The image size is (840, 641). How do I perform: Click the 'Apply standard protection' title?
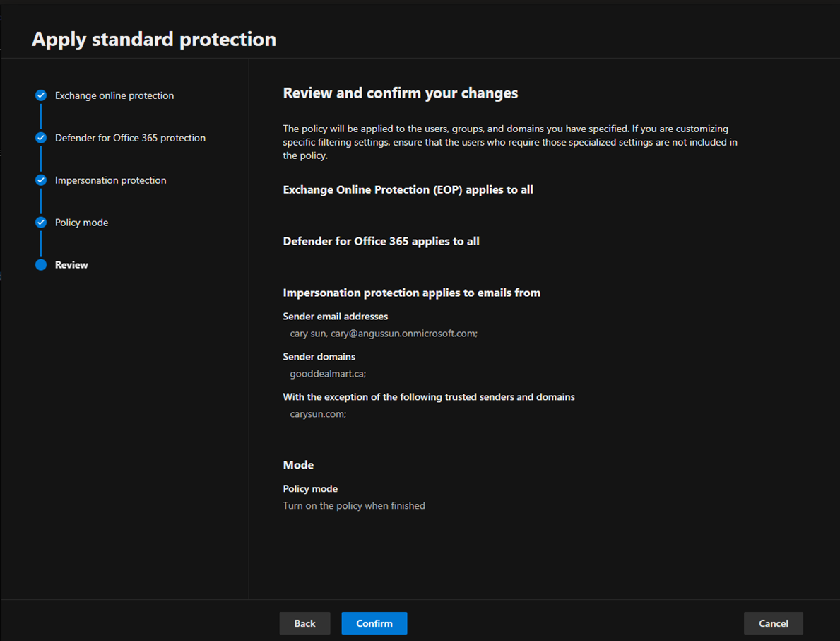click(154, 39)
